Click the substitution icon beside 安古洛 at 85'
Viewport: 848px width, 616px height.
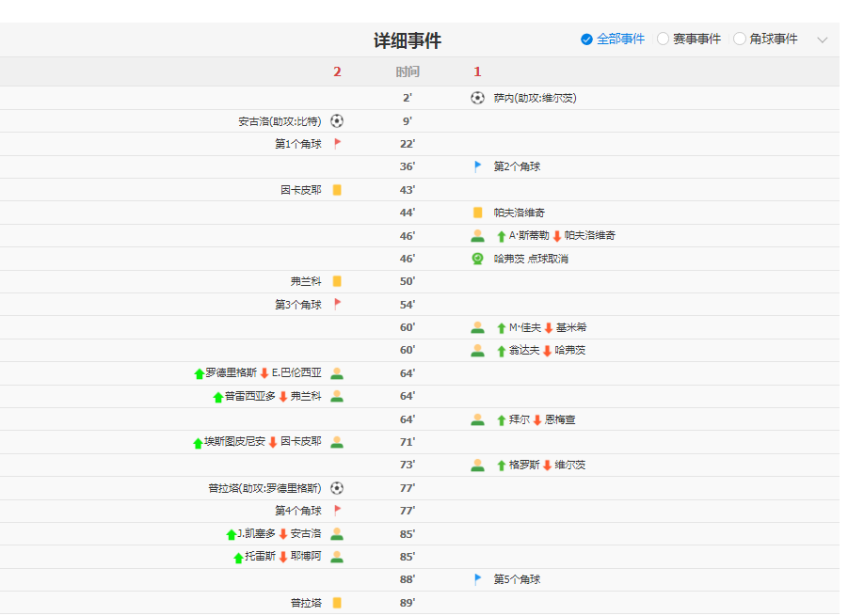point(337,534)
